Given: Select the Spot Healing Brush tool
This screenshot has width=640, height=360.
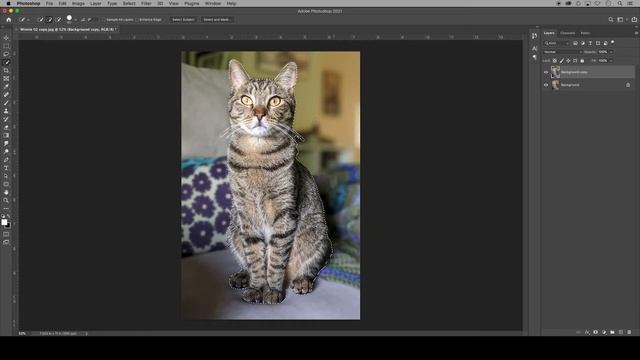Looking at the screenshot, I should (6, 95).
